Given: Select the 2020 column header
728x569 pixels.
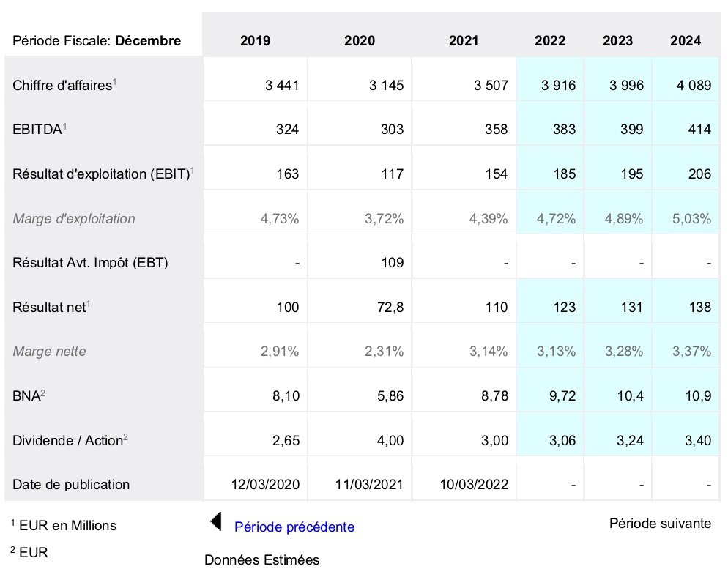Looking at the screenshot, I should click(x=359, y=41).
